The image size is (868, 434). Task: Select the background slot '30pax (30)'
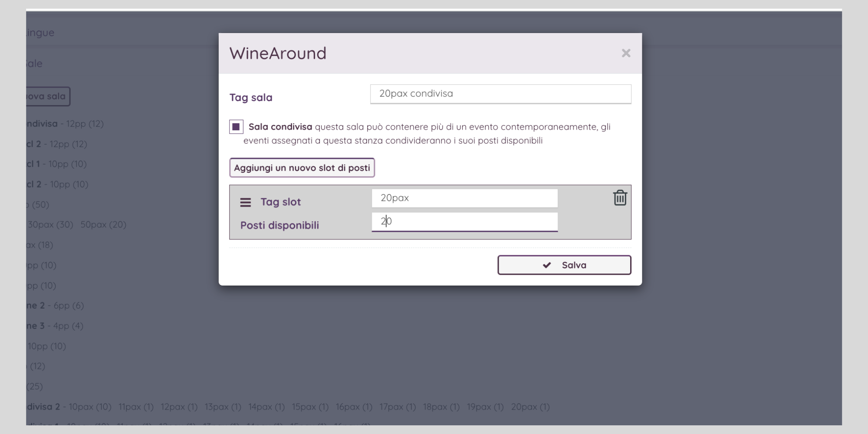pos(50,225)
